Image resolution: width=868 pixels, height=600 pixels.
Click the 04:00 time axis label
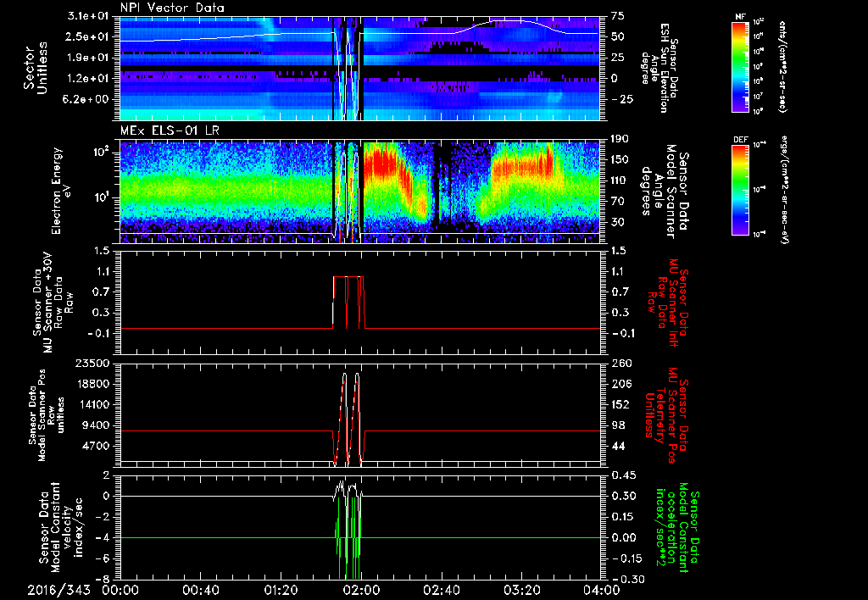(601, 589)
